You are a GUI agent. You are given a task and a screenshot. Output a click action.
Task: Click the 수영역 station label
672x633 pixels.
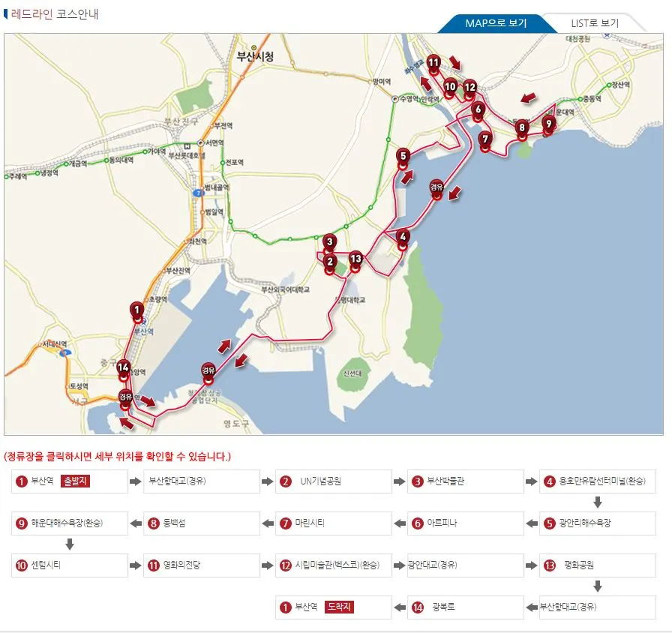(409, 99)
